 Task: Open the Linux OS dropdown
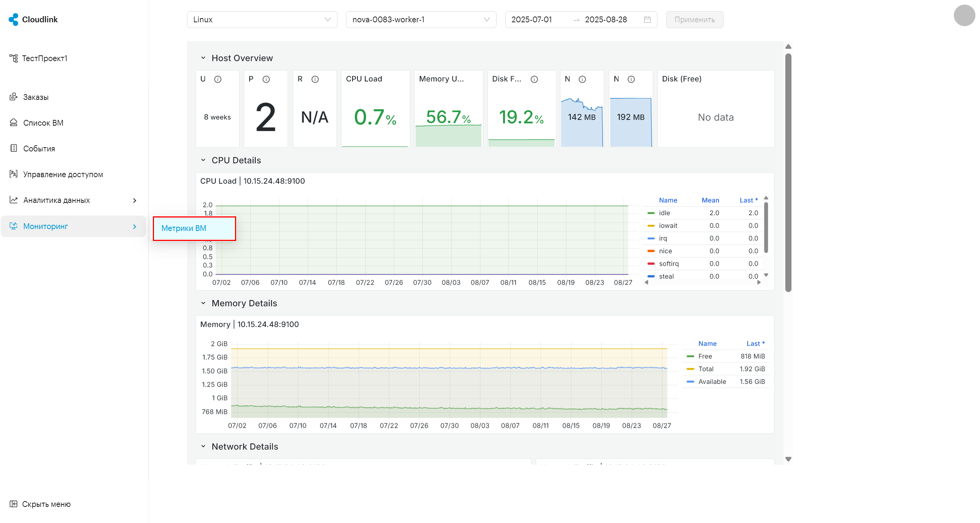(x=262, y=20)
